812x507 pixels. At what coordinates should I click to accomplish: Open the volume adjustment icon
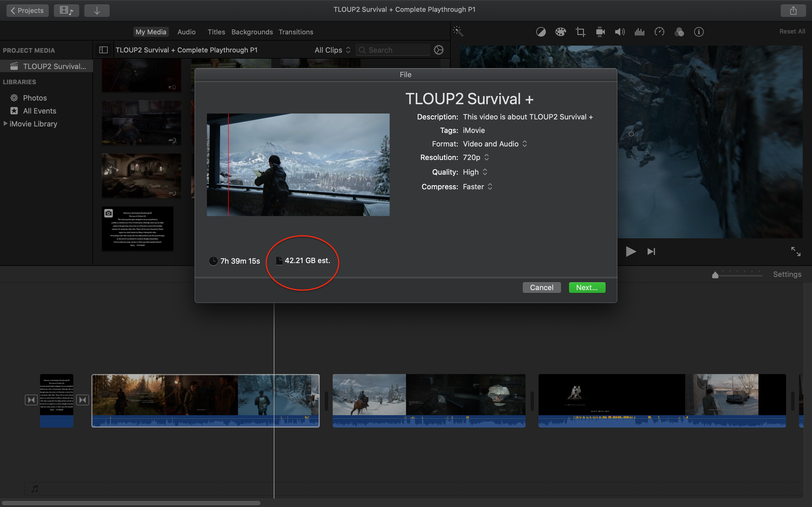[619, 32]
